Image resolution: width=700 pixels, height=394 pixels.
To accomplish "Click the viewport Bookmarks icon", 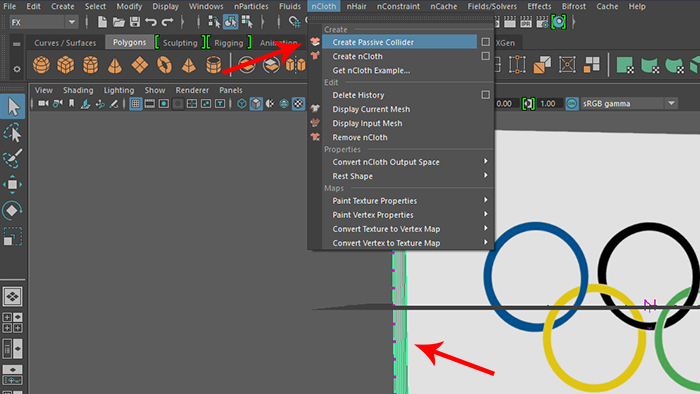I will pos(71,104).
